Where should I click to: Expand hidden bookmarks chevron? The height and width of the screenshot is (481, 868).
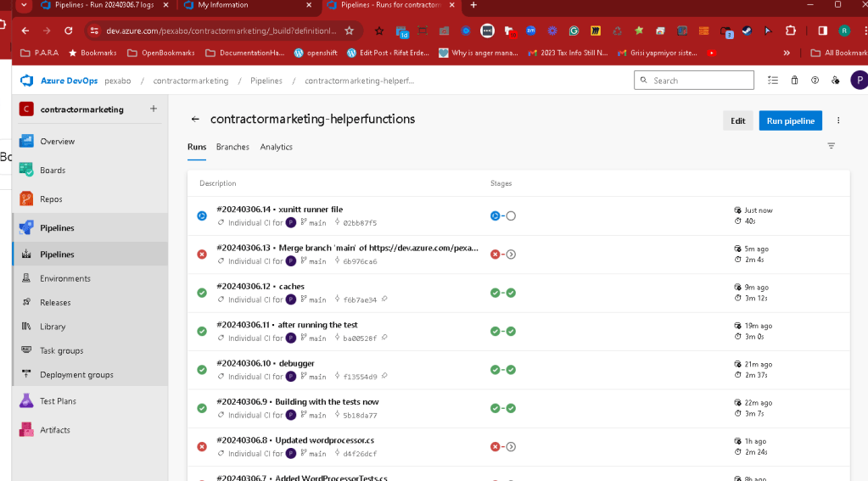coord(787,53)
